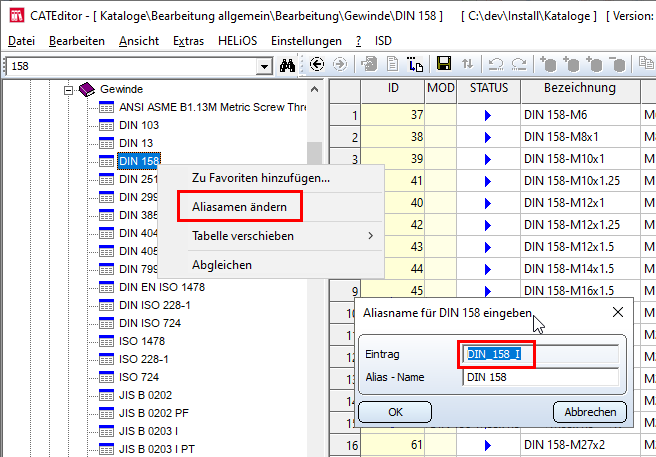Viewport: 656px width, 457px height.
Task: Open the Datei menu
Action: click(x=21, y=41)
